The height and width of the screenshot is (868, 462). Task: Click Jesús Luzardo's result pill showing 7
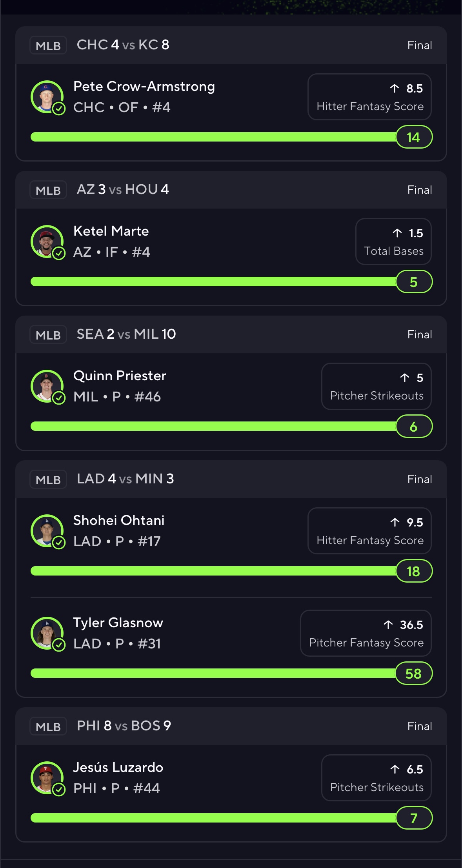point(414,818)
